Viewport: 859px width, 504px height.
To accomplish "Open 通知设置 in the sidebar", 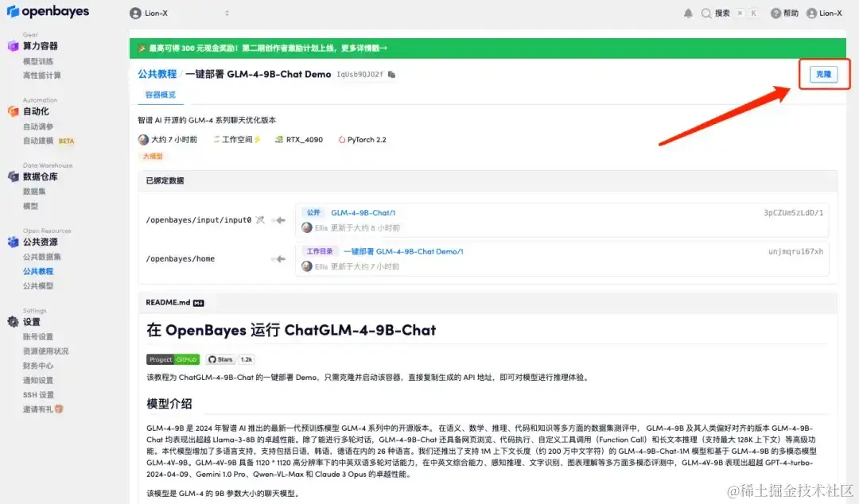I will coord(38,380).
